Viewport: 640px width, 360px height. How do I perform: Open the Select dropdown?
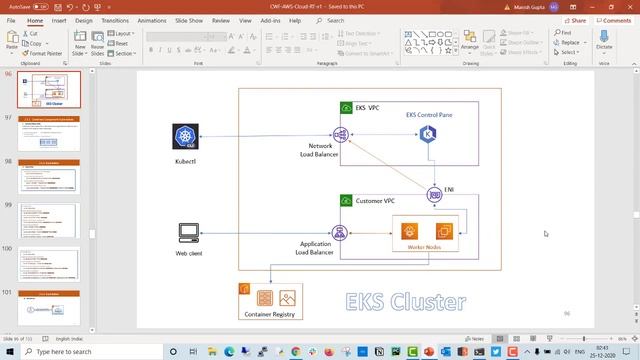[x=567, y=52]
